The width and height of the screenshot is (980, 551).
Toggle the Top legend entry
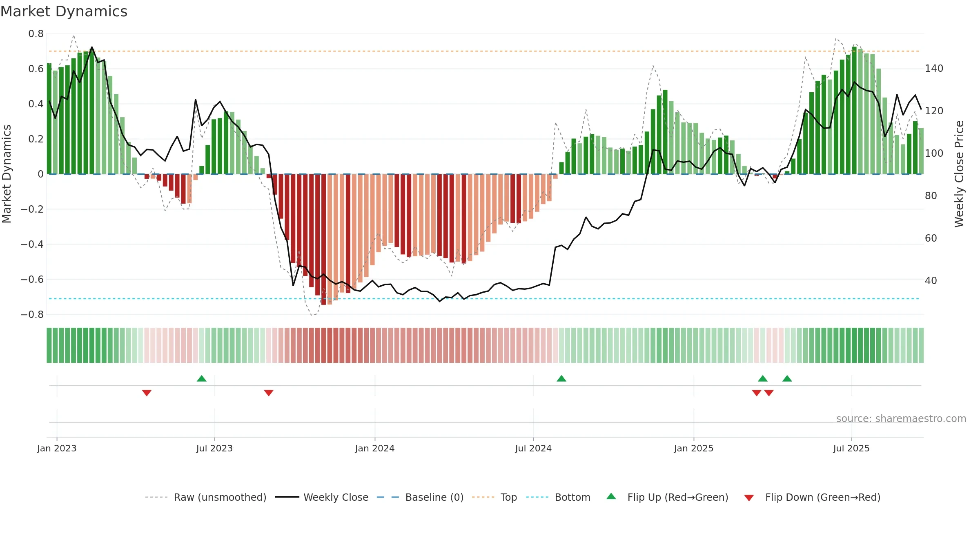coord(494,497)
